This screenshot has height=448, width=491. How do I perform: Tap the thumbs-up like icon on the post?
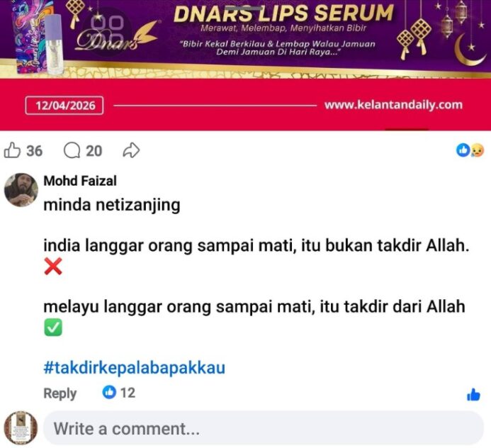coord(12,150)
